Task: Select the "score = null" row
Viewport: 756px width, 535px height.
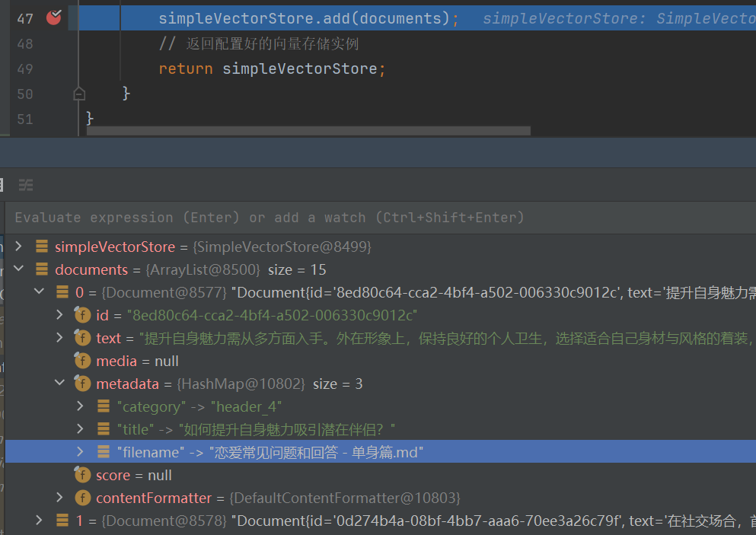Action: pos(380,475)
